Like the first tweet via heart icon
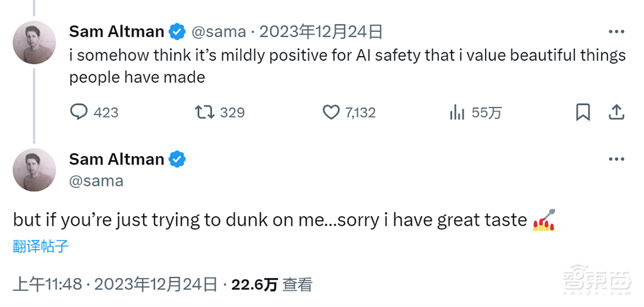The width and height of the screenshot is (644, 307). (331, 112)
